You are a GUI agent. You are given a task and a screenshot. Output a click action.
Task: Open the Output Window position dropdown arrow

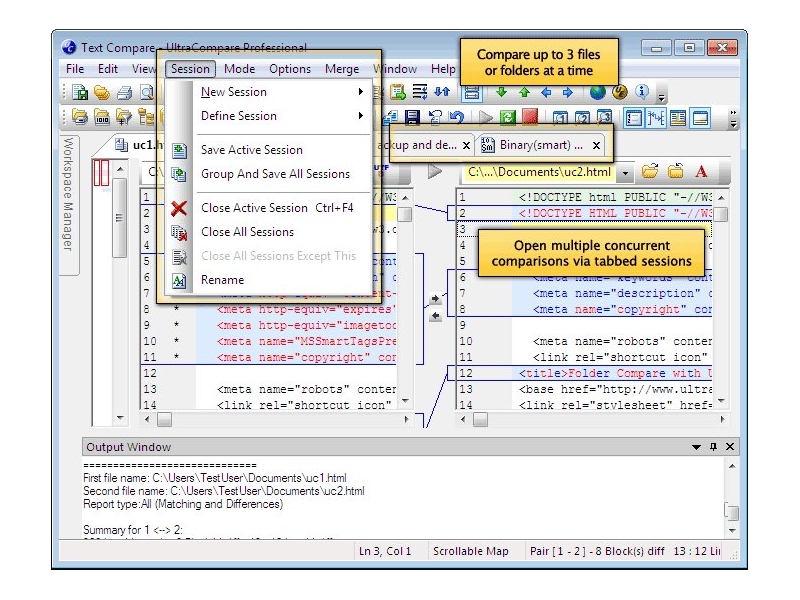tap(696, 447)
